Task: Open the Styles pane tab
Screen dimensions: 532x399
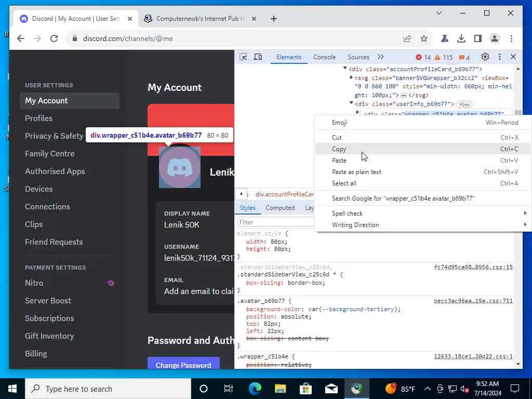Action: click(247, 208)
